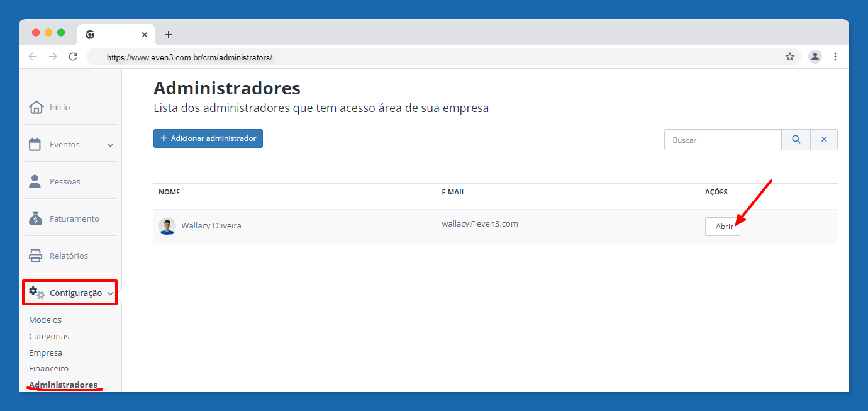Open Financeiro under Configuração

[48, 368]
